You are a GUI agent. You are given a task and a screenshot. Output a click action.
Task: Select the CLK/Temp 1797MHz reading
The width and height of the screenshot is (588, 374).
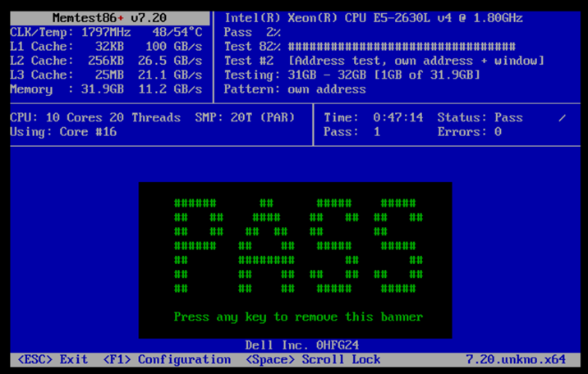(x=71, y=32)
